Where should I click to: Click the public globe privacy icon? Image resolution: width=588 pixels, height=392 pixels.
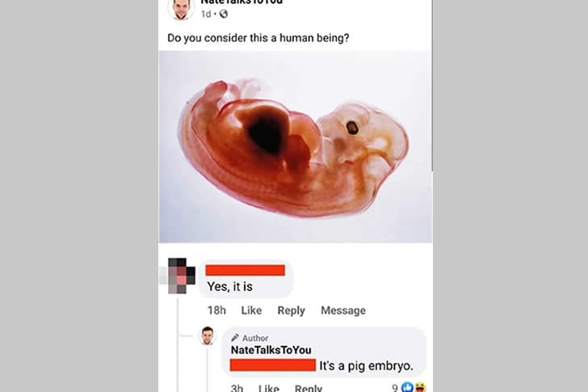[224, 14]
